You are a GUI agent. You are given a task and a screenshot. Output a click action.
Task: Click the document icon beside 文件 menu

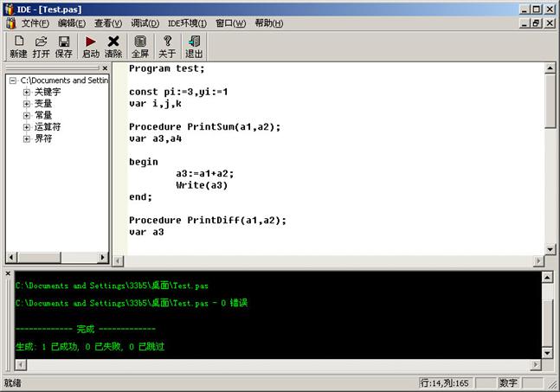10,23
